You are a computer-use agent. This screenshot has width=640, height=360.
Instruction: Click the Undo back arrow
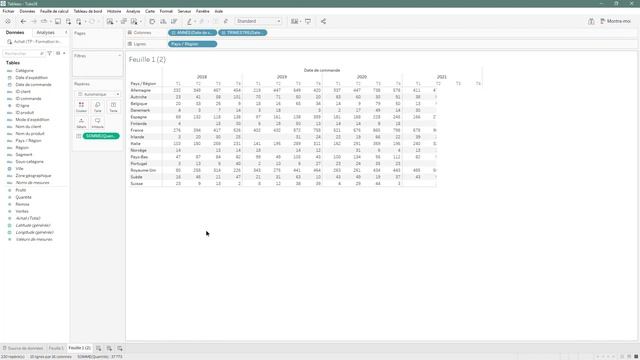(23, 21)
